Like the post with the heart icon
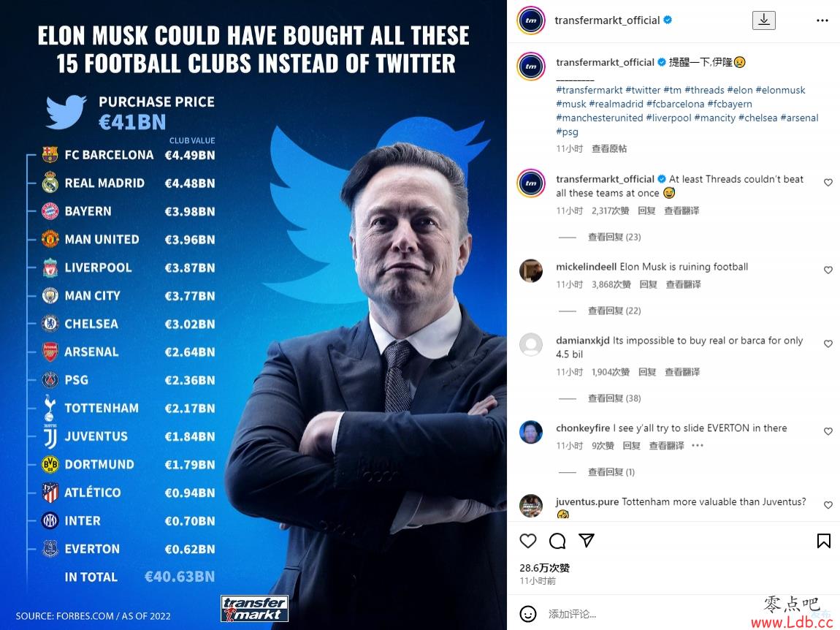This screenshot has height=630, width=840. coord(528,540)
